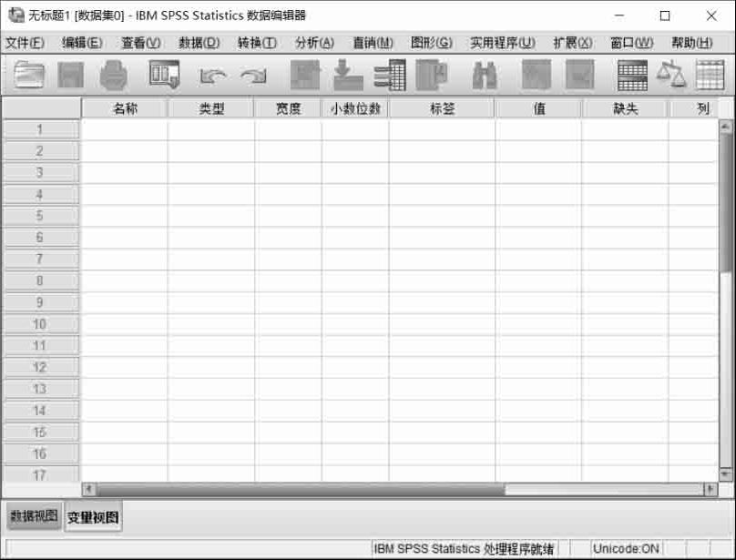Click the 宽度 column header
Image resolution: width=736 pixels, height=560 pixels.
tap(288, 108)
